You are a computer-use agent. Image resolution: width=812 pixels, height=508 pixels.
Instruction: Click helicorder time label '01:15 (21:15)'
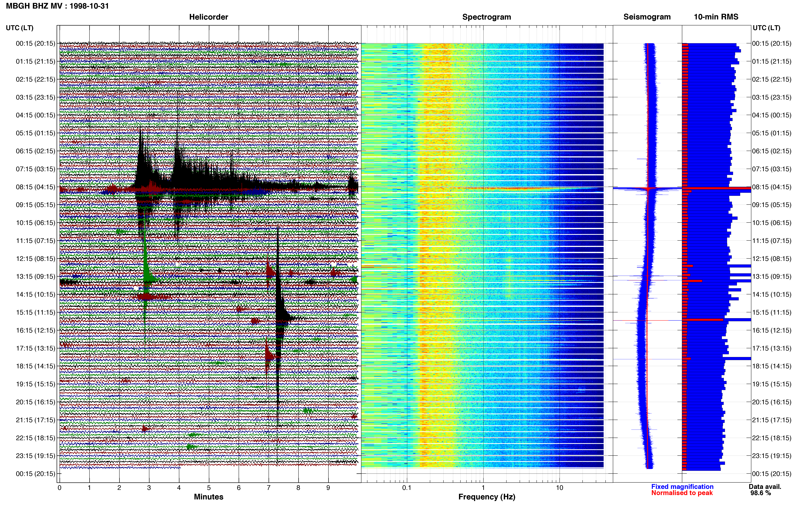pos(36,61)
